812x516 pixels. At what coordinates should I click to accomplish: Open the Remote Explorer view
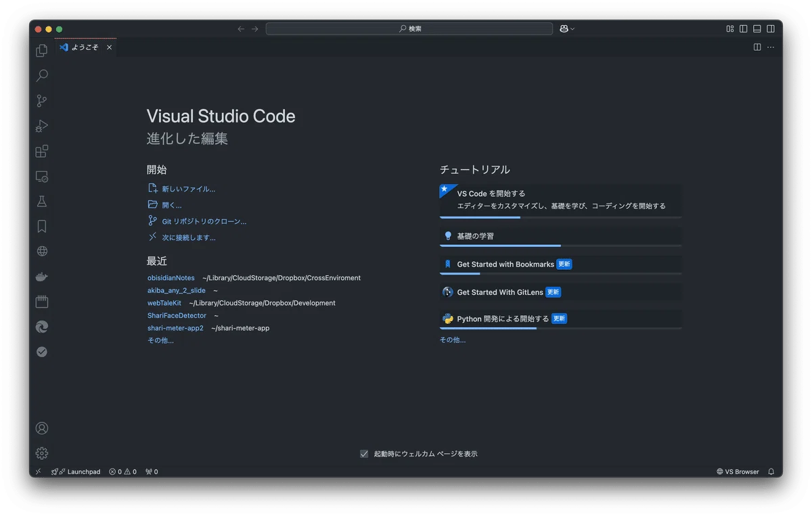[42, 176]
